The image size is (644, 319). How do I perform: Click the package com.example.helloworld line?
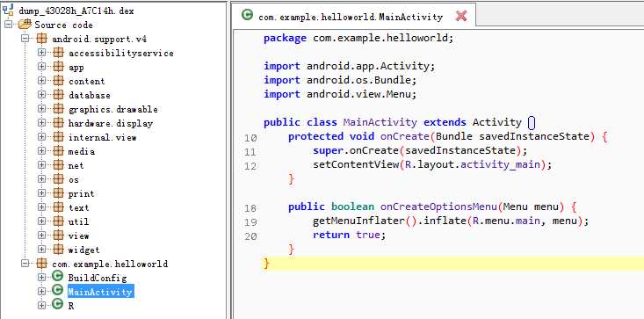point(358,38)
